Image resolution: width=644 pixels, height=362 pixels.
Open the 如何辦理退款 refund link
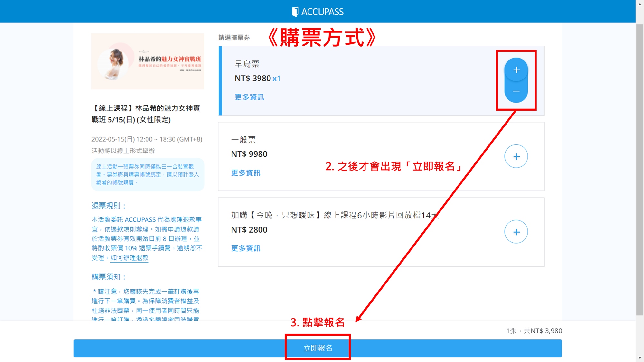pyautogui.click(x=129, y=258)
